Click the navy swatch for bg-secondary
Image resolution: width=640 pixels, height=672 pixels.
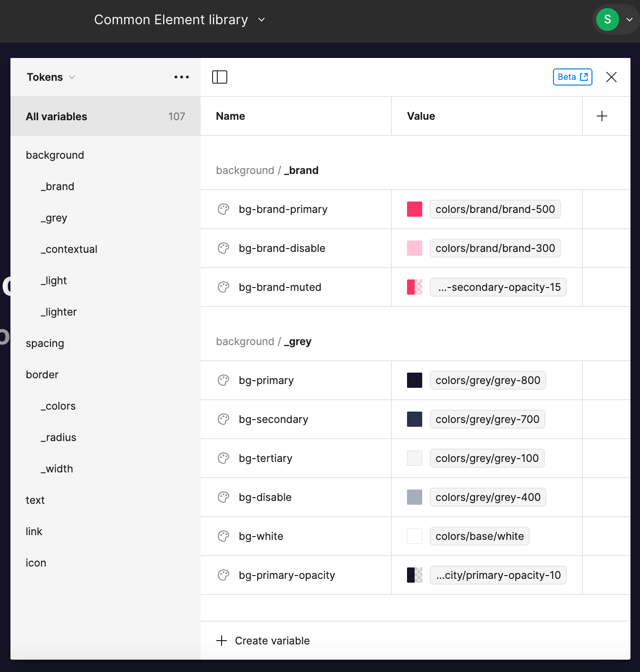pyautogui.click(x=415, y=419)
